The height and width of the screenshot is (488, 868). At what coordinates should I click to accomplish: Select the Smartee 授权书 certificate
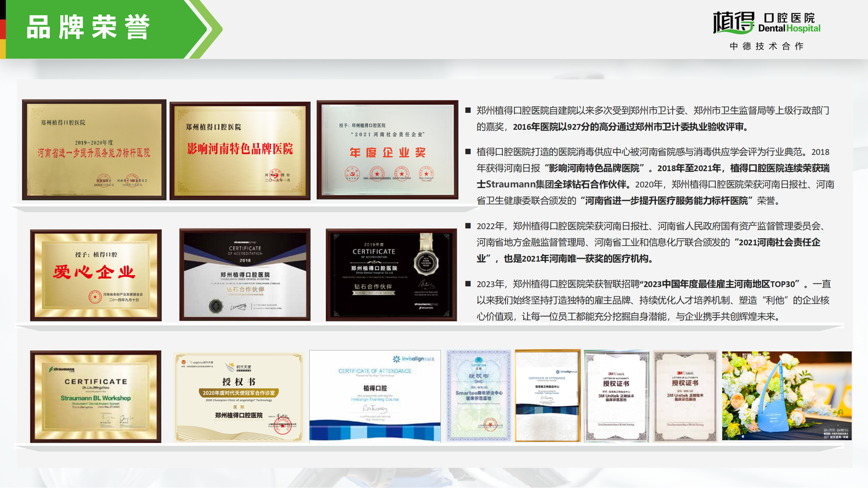[x=478, y=395]
